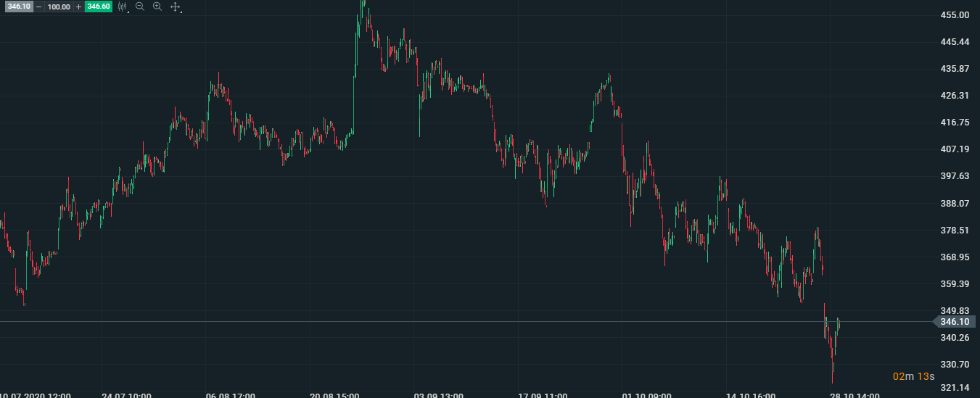The image size is (980, 398).
Task: Click the 368.95 label on price axis
Action: point(955,257)
